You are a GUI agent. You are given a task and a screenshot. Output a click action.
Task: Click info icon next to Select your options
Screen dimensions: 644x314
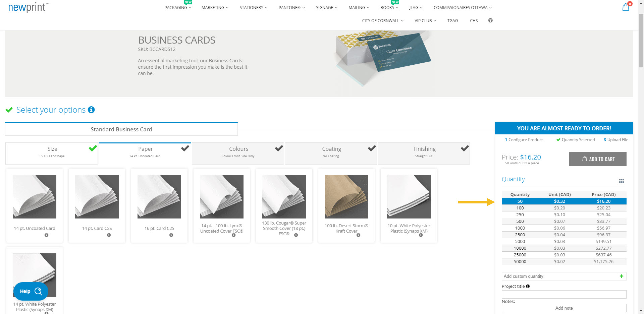pos(91,110)
